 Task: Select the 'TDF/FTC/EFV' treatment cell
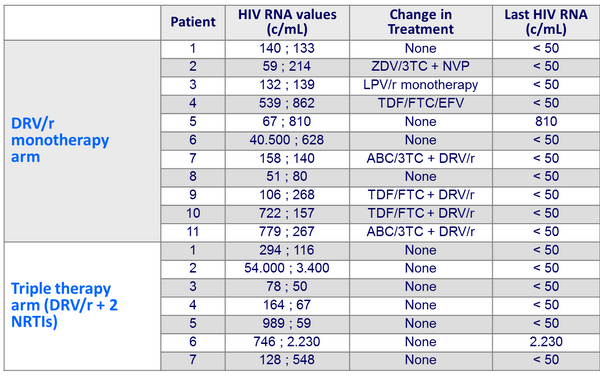click(421, 103)
